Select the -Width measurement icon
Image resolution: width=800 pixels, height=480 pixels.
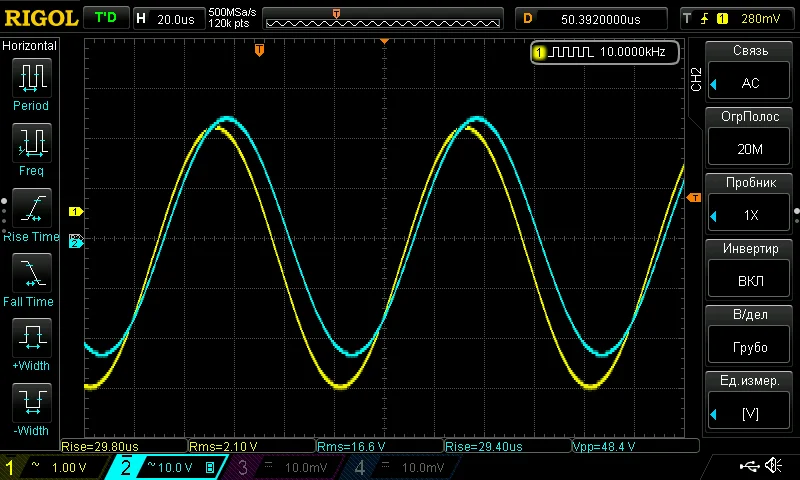click(x=32, y=402)
